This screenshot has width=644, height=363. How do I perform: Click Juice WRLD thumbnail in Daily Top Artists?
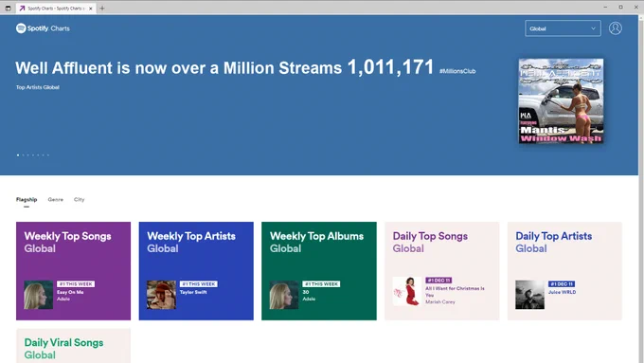pos(529,295)
